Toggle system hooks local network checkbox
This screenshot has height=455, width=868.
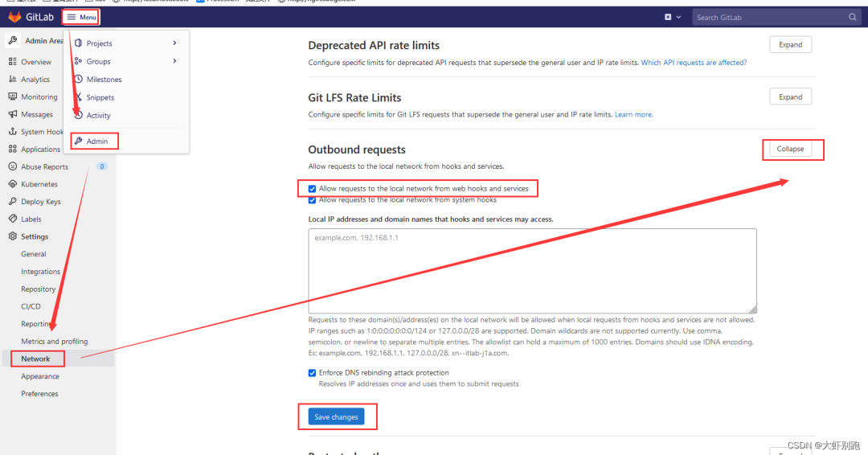click(x=312, y=200)
